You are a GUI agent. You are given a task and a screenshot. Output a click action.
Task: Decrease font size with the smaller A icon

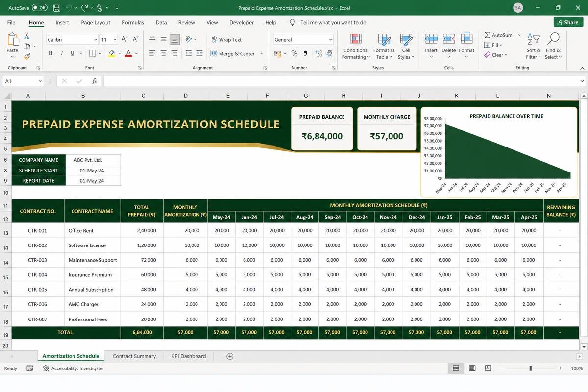(135, 39)
